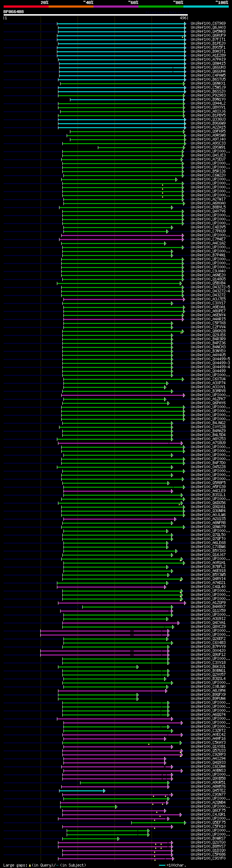Click the purple ~60% identity legend segment
The height and width of the screenshot is (868, 232).
point(116,7)
